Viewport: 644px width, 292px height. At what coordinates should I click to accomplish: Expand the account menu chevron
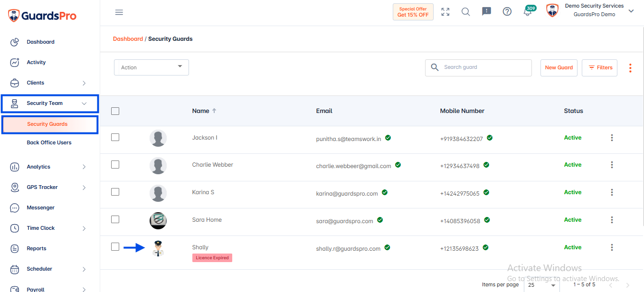click(631, 11)
